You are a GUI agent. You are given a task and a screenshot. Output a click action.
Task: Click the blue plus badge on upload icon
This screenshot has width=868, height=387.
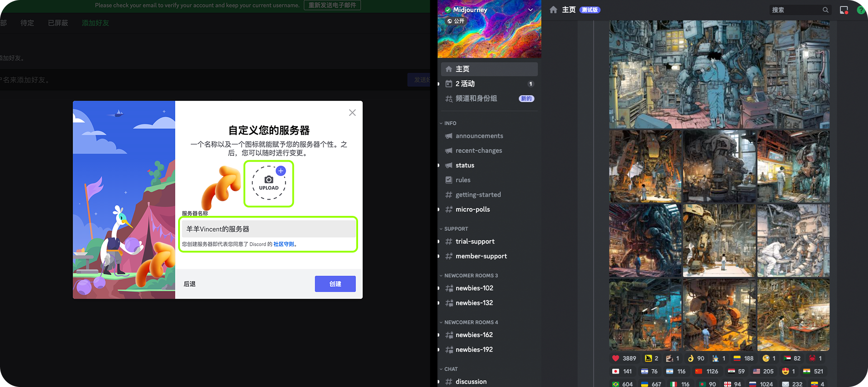pos(281,171)
